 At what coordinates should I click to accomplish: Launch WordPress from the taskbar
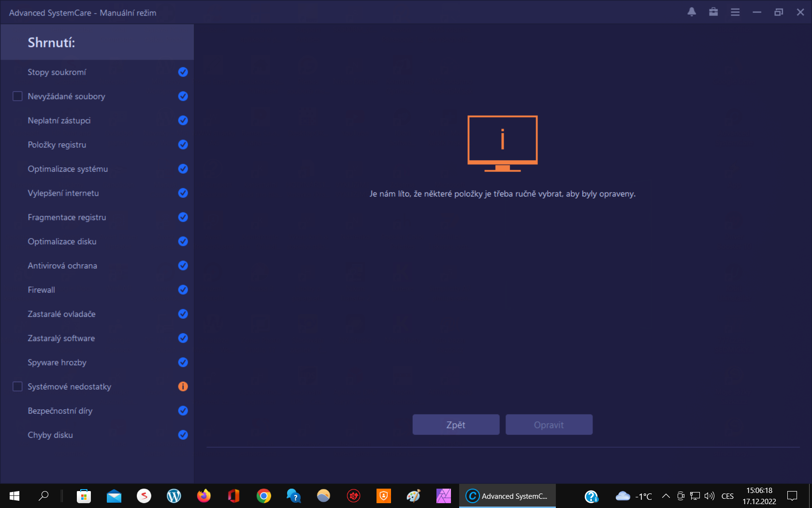(x=174, y=496)
